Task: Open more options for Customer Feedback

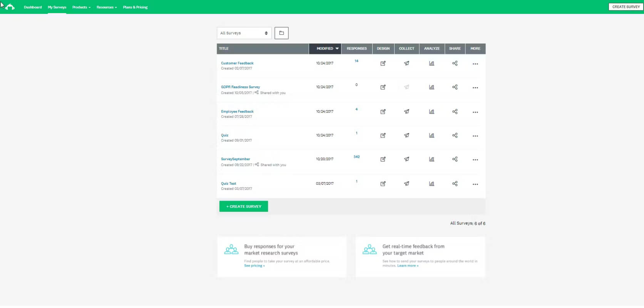Action: [x=475, y=64]
